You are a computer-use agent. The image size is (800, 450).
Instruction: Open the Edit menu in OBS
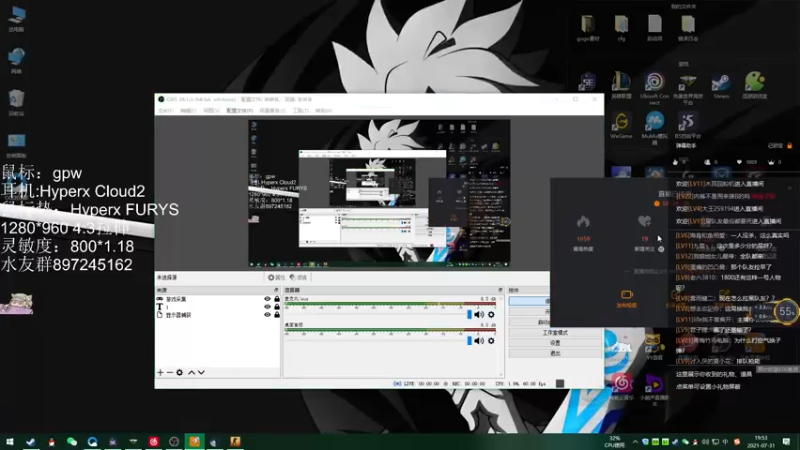pos(188,111)
